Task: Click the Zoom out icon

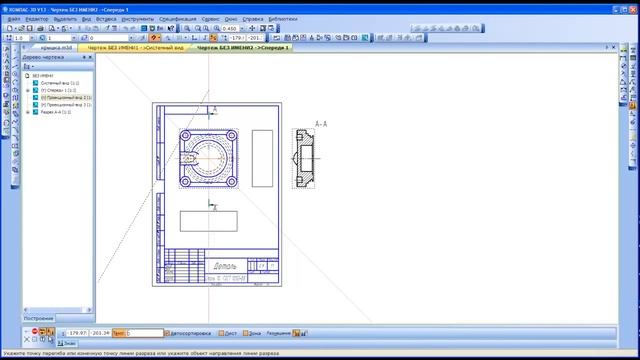Action: click(206, 28)
